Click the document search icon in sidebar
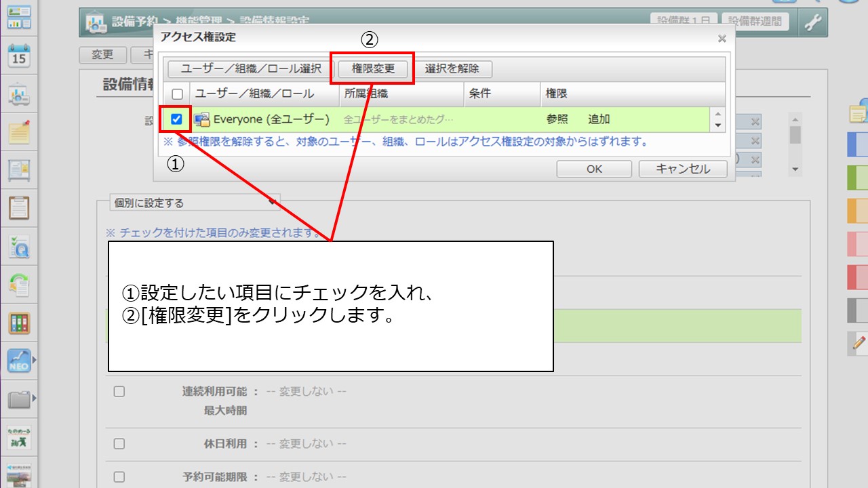Image resolution: width=868 pixels, height=488 pixels. coord(19,247)
